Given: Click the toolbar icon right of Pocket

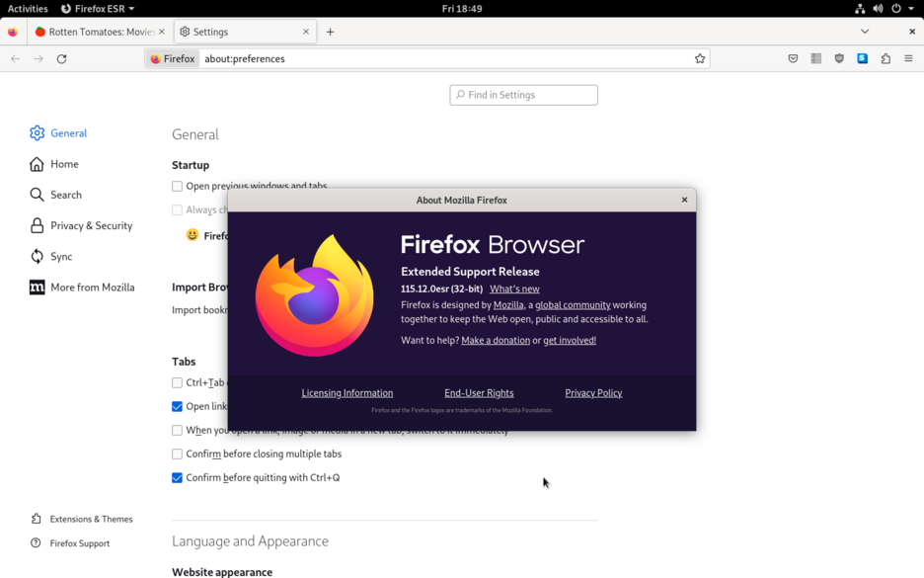Looking at the screenshot, I should [816, 59].
